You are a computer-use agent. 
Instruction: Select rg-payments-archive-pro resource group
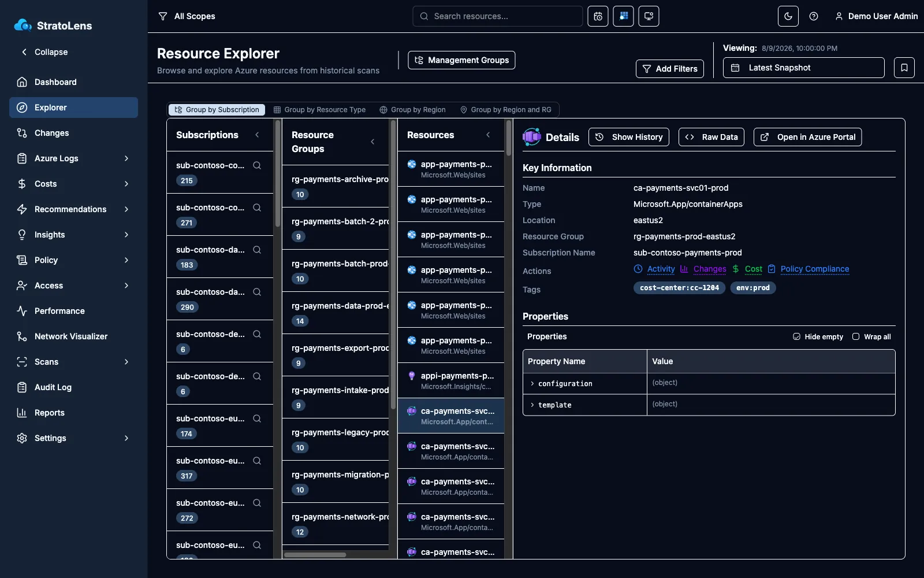pos(336,186)
